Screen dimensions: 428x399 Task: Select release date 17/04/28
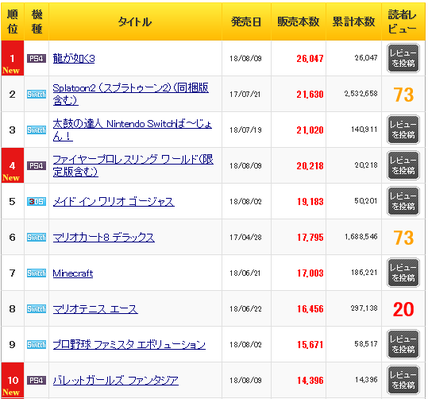tap(245, 237)
